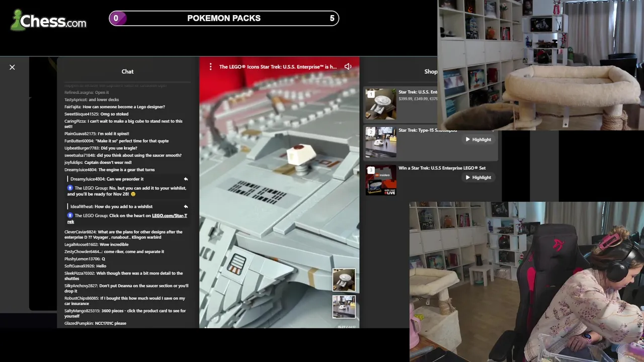
Task: Click FairFajita's Lego designer question
Action: pos(115,107)
